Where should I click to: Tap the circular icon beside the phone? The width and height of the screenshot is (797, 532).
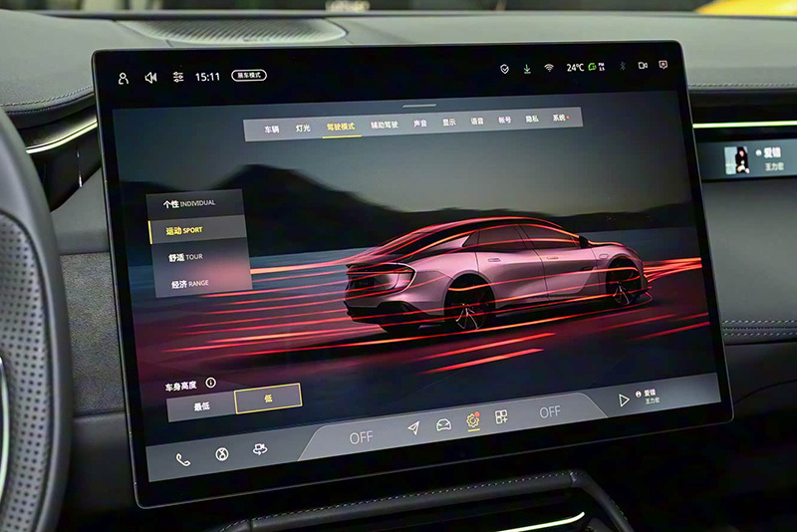(x=221, y=454)
